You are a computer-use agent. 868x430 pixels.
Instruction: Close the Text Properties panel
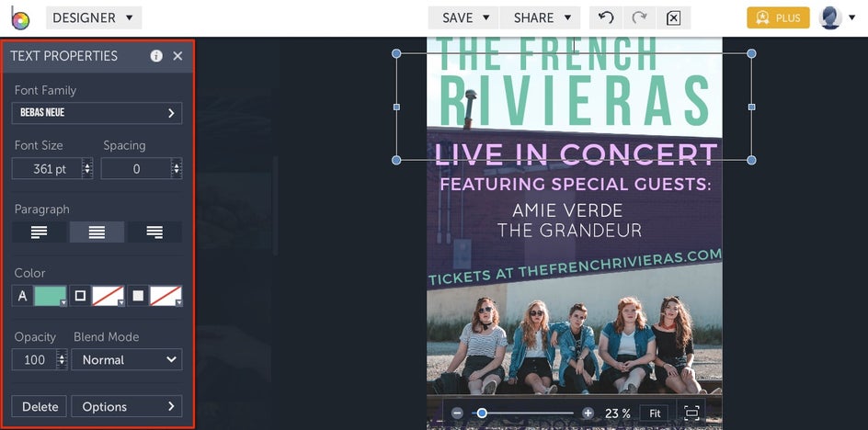(x=177, y=56)
